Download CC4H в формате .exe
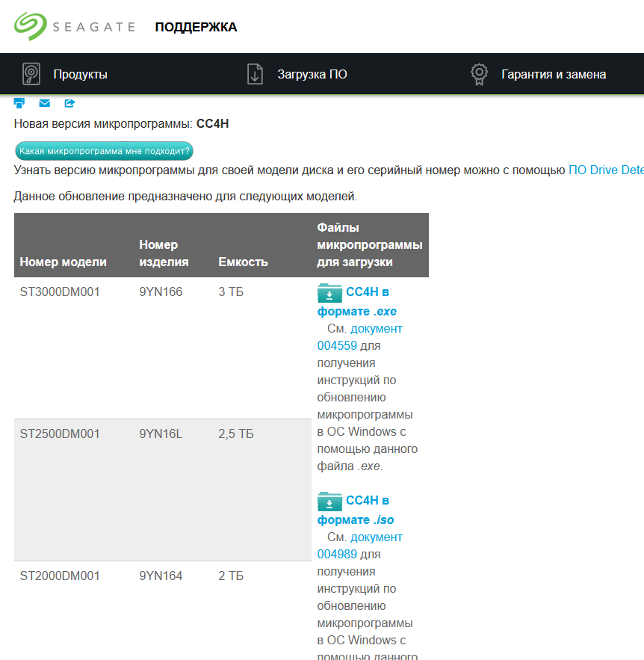Image resolution: width=644 pixels, height=660 pixels. point(357,301)
